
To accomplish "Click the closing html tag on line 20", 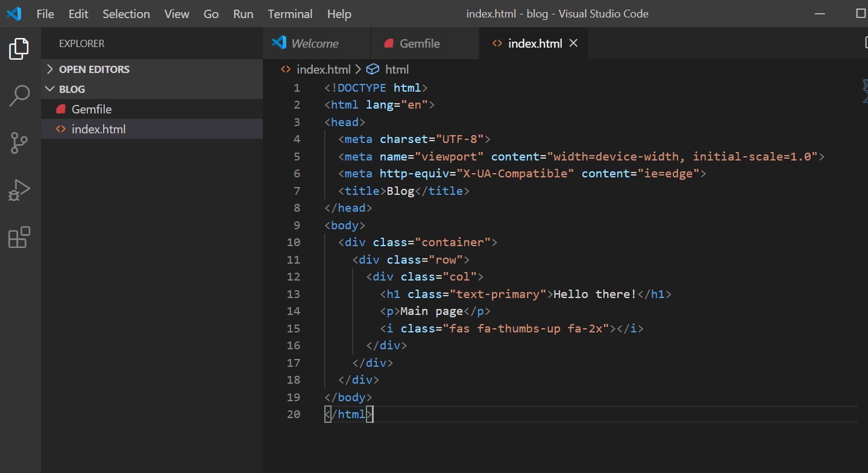I will 348,414.
